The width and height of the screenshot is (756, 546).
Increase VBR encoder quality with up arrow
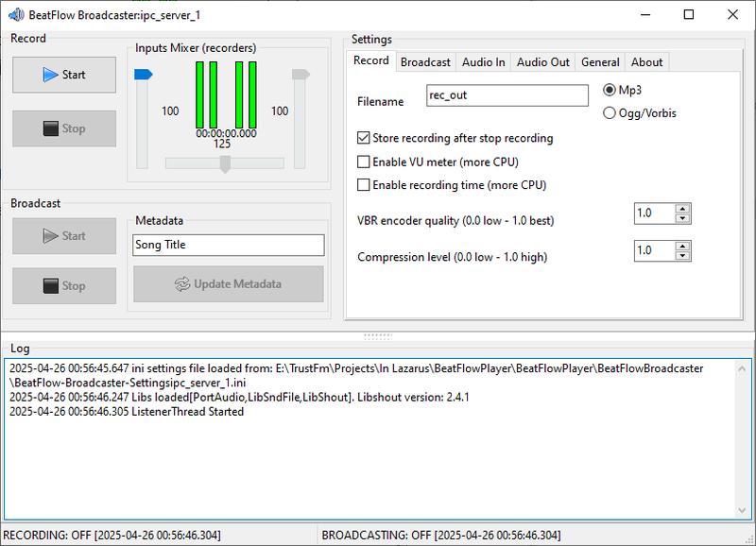(x=682, y=209)
